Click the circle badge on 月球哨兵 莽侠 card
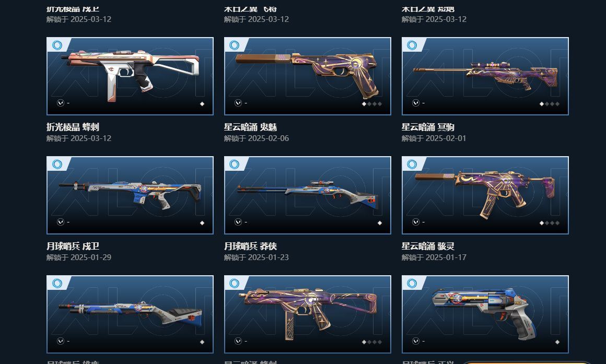The width and height of the screenshot is (606, 364). [x=234, y=164]
